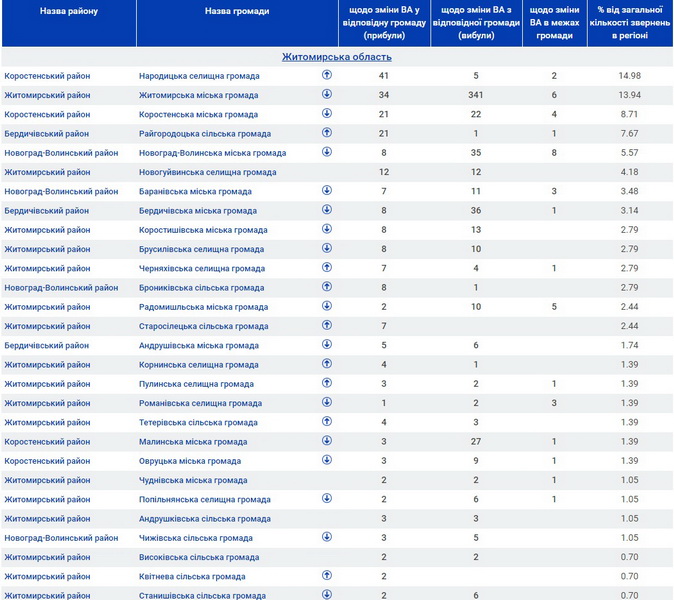Click the down-arrow icon in Чижівська сільська громада row
The height and width of the screenshot is (600, 674).
(327, 537)
